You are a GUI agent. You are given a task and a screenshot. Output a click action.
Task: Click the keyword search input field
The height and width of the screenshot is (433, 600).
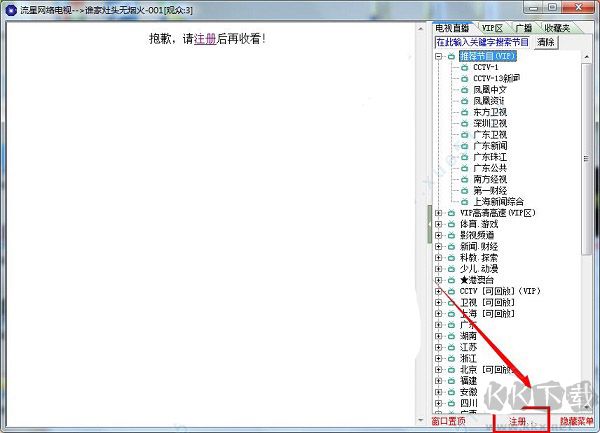tap(482, 43)
